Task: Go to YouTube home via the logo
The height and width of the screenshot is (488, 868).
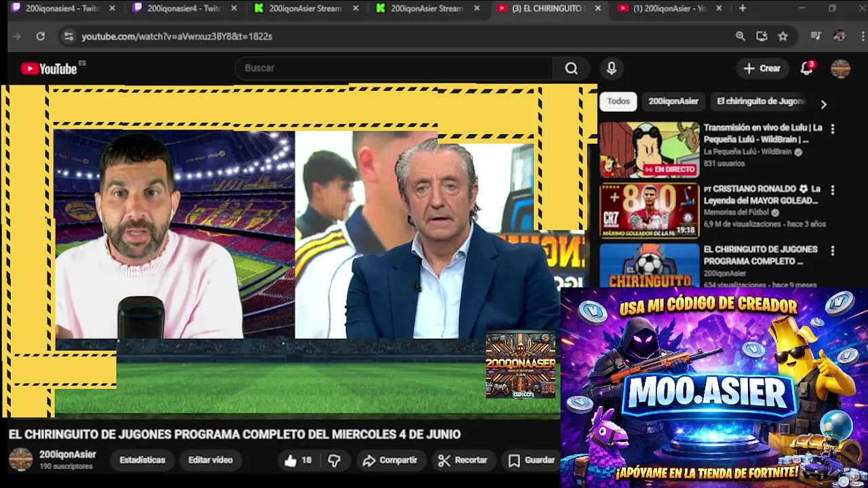Action: pyautogui.click(x=49, y=68)
